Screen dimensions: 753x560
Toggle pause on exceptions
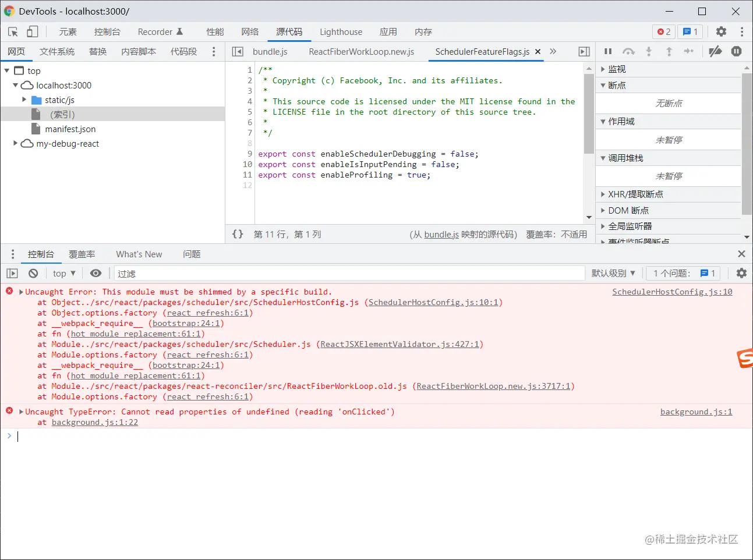pos(736,52)
